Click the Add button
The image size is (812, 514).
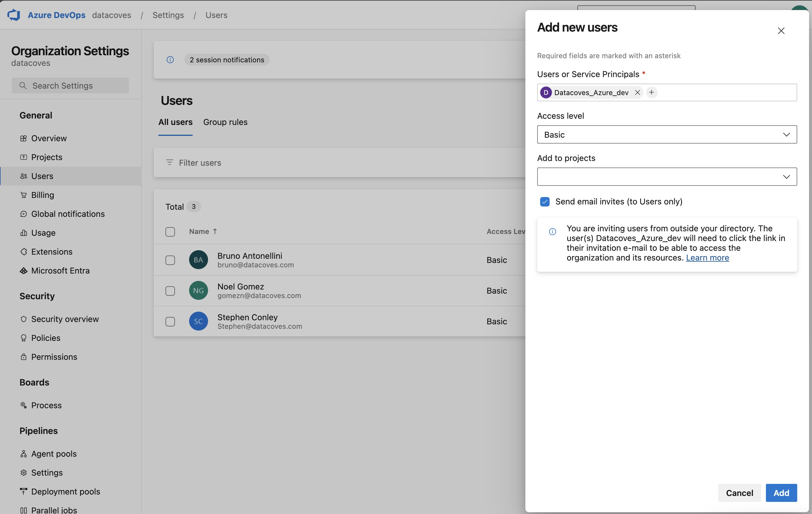point(781,493)
